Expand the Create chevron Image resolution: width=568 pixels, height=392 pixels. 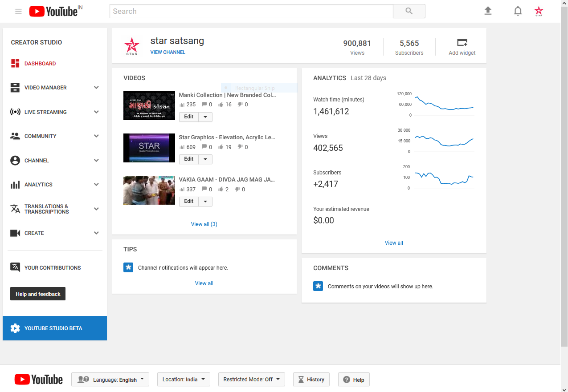(96, 233)
